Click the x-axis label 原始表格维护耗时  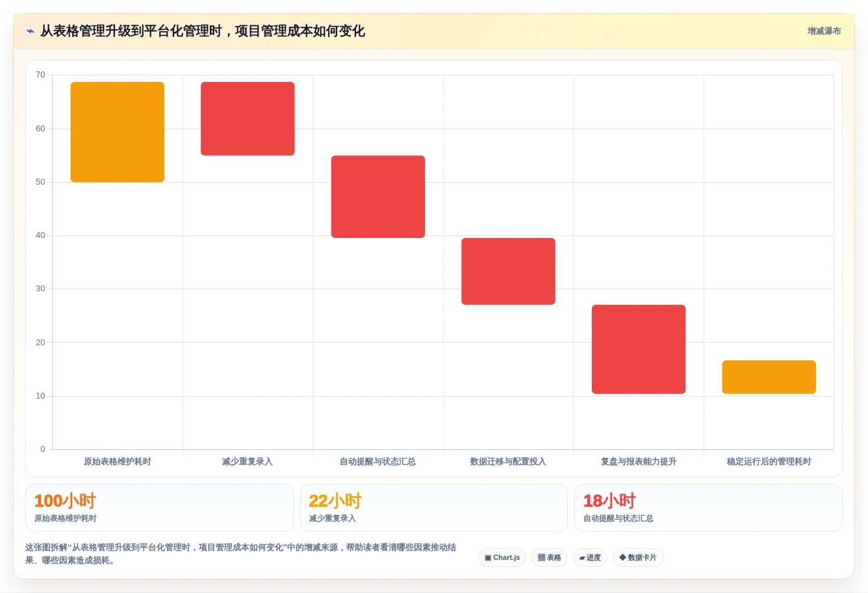pos(118,462)
